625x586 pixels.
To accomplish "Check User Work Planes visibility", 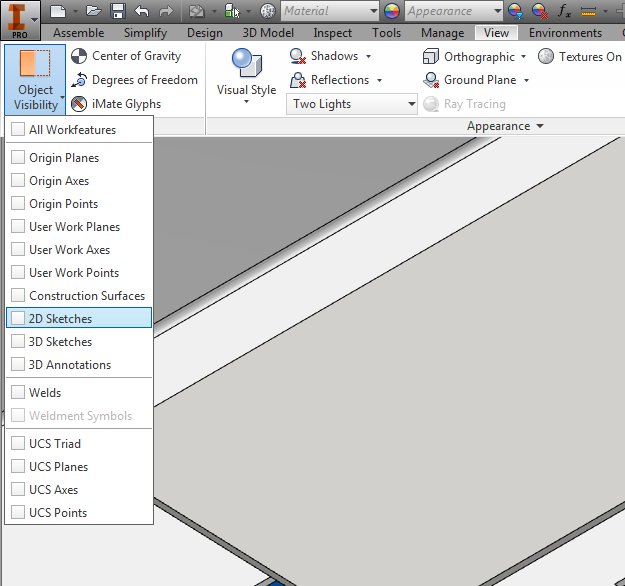I will pyautogui.click(x=18, y=226).
